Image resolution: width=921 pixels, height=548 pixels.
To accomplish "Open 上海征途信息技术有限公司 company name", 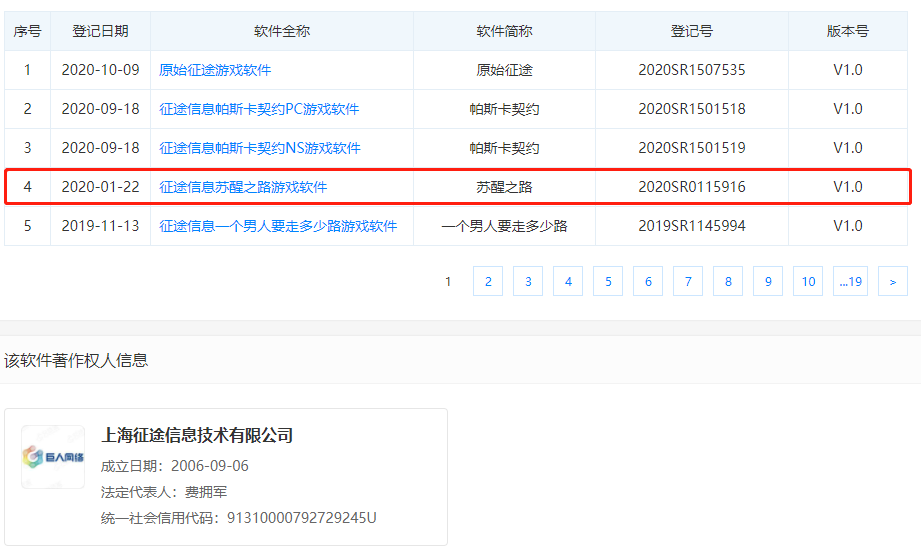I will (x=197, y=435).
